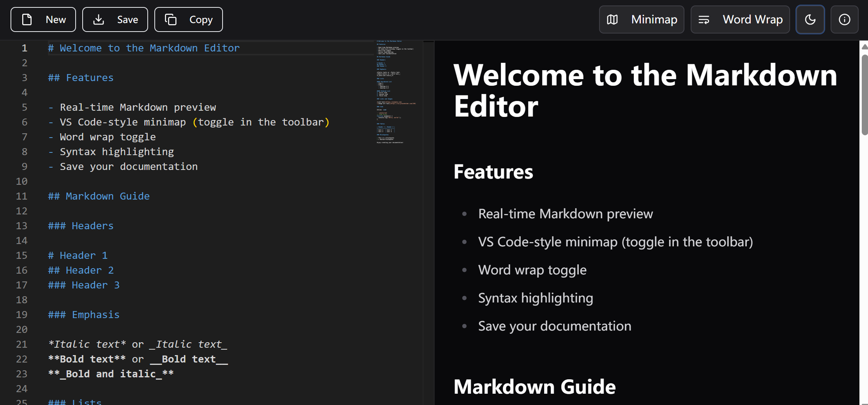
Task: Click the new-file icon on the New button
Action: (27, 19)
